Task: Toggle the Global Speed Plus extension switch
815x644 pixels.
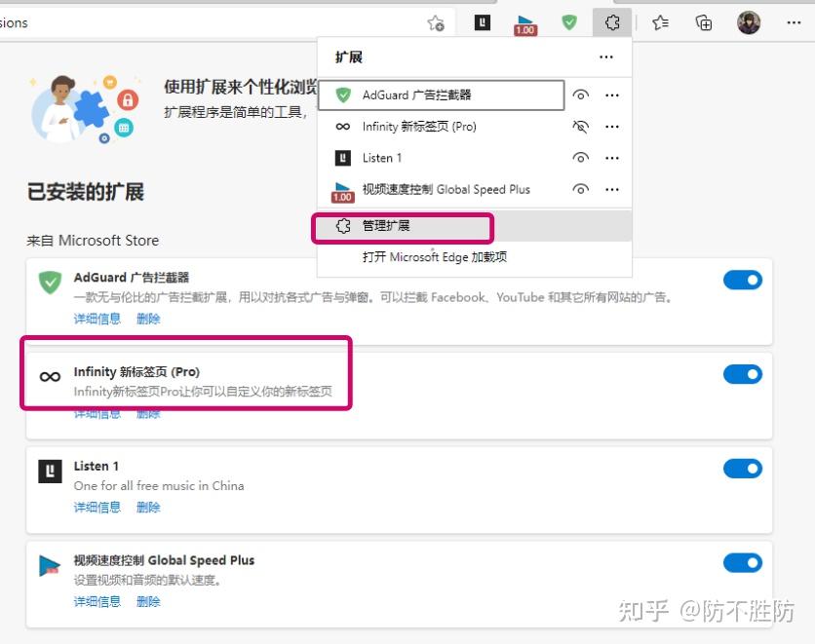Action: (x=743, y=562)
